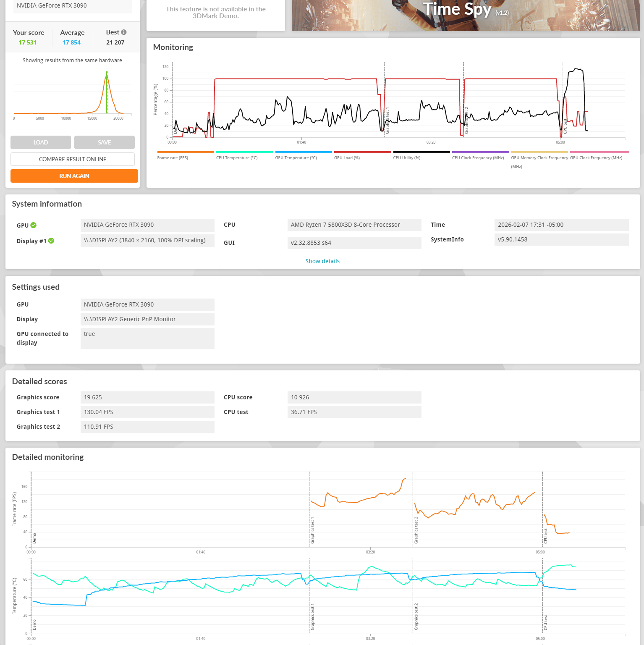
Task: Click CPU test marker in frame rate chart
Action: [545, 536]
